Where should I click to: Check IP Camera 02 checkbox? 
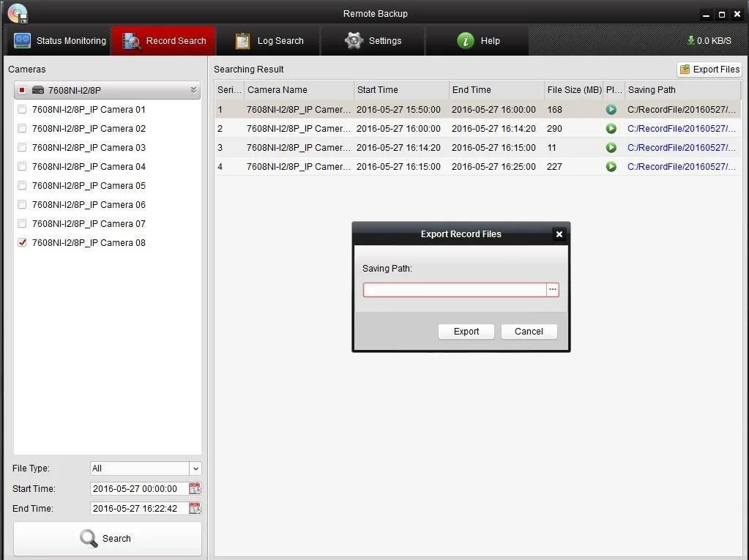point(22,128)
